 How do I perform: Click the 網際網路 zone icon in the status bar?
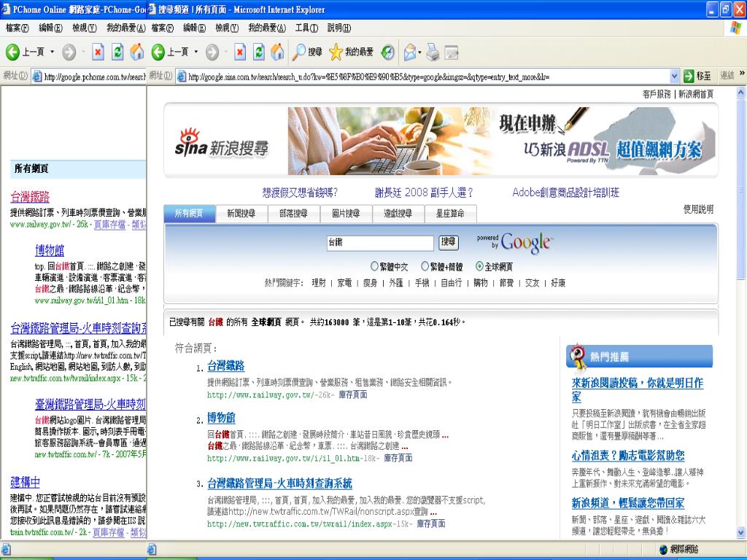point(663,550)
